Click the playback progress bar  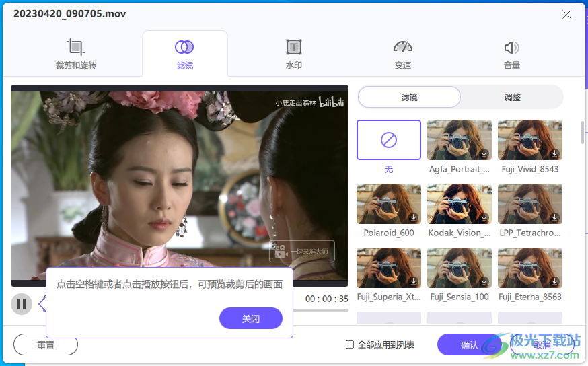pyautogui.click(x=321, y=310)
